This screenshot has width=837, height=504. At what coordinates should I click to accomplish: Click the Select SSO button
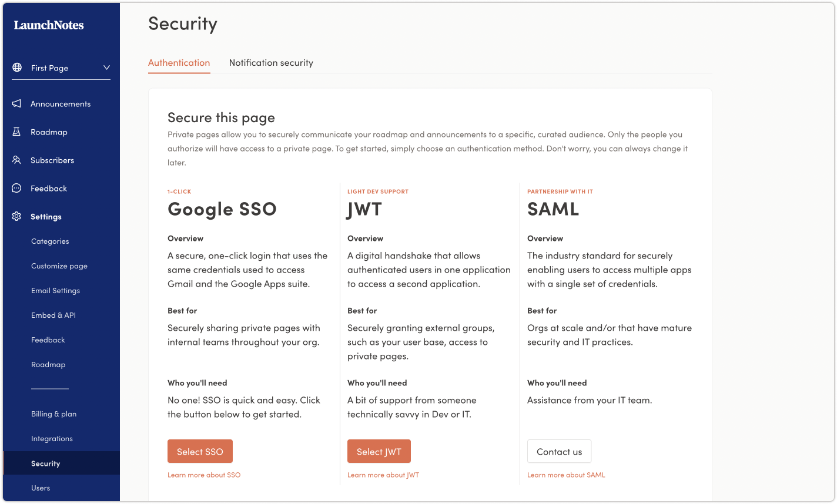tap(200, 451)
